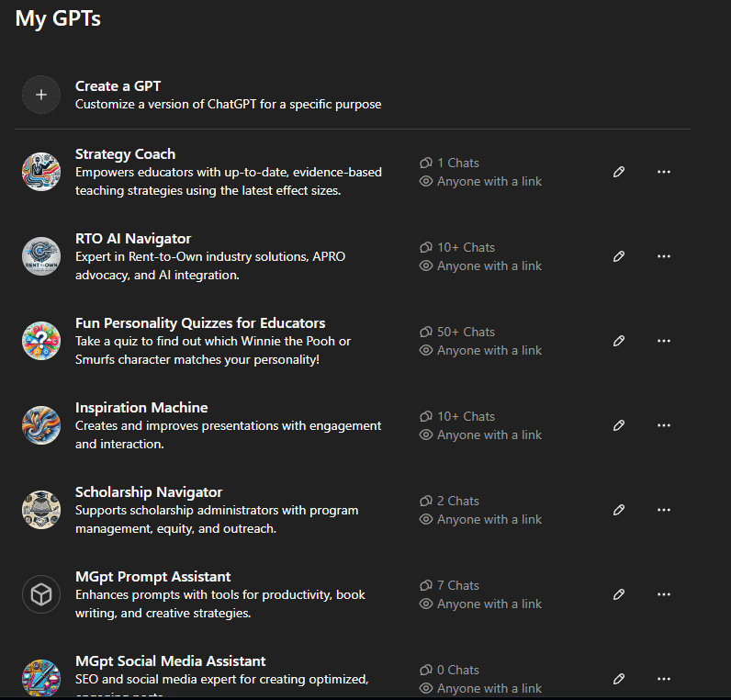Click pencil icon for RTO AI Navigator
The height and width of the screenshot is (700, 731).
tap(619, 256)
